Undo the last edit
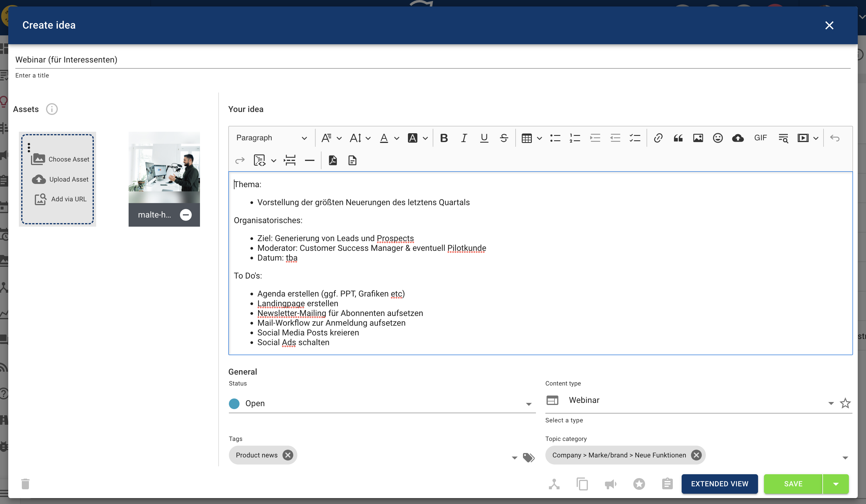The width and height of the screenshot is (866, 504). click(x=835, y=138)
